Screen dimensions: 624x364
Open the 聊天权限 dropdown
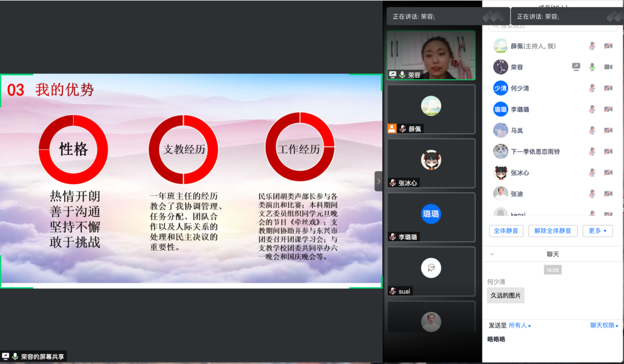click(604, 325)
